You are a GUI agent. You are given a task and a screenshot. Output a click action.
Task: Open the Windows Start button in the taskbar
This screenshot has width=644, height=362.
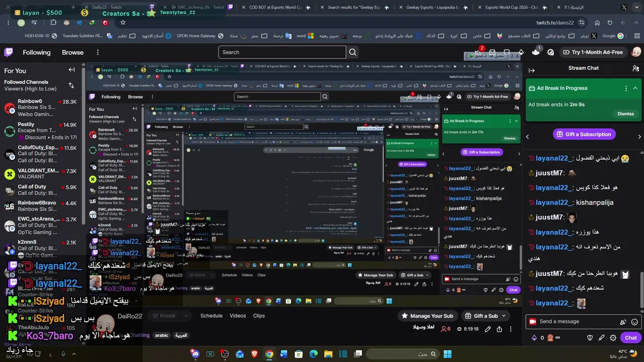point(447,354)
